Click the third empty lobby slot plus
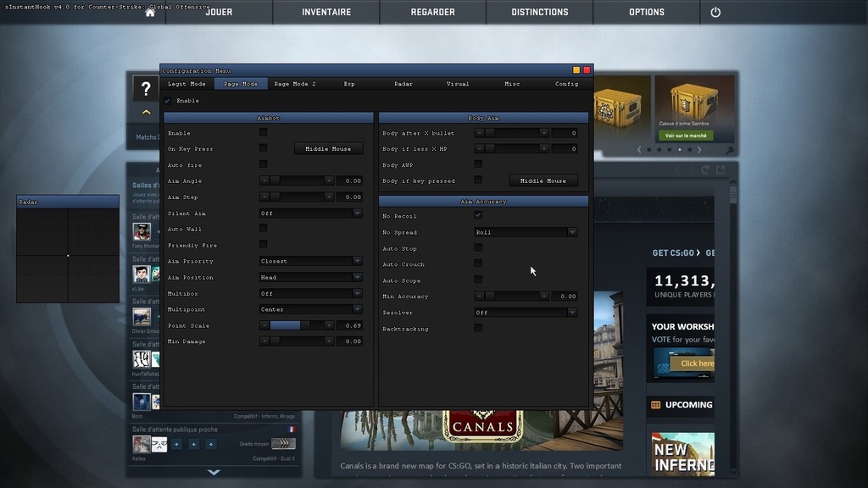This screenshot has height=488, width=868. (211, 444)
